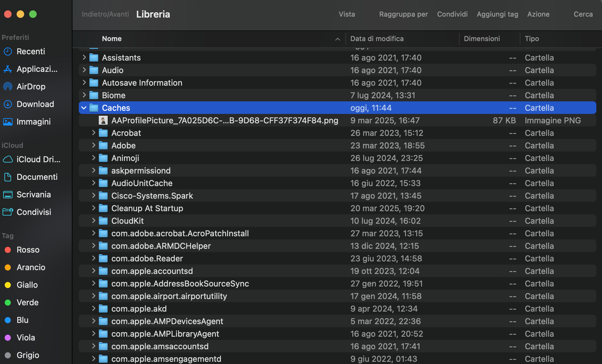
Task: Open the Recenti sidebar item
Action: click(x=30, y=51)
